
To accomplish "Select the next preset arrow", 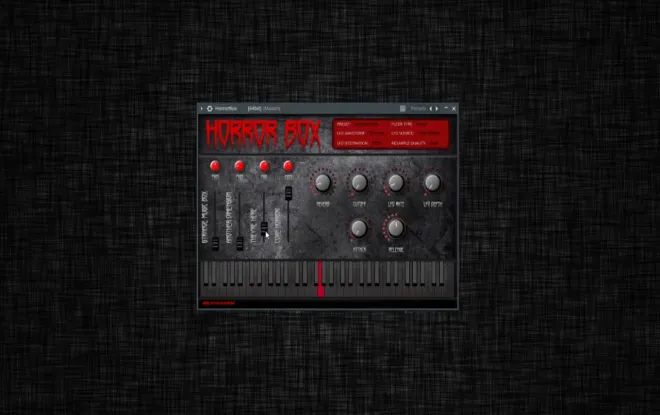I will [x=437, y=109].
